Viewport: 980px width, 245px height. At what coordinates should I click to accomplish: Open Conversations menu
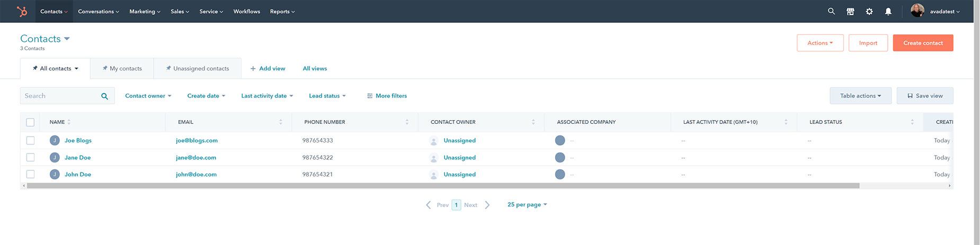click(99, 11)
